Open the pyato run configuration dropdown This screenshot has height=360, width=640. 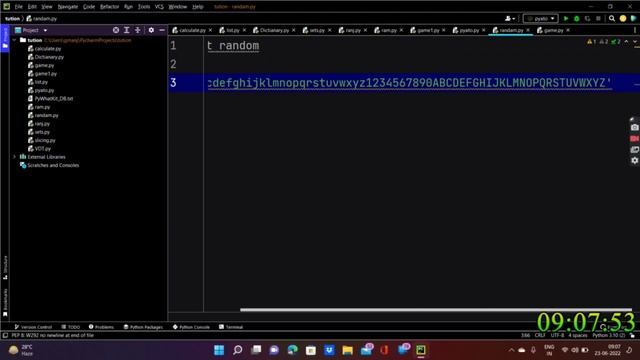[x=540, y=18]
